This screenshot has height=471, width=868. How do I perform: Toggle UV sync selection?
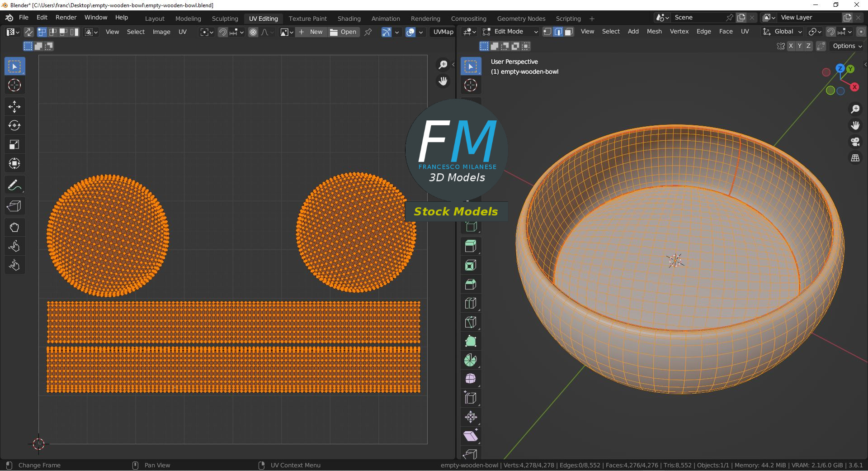click(28, 32)
